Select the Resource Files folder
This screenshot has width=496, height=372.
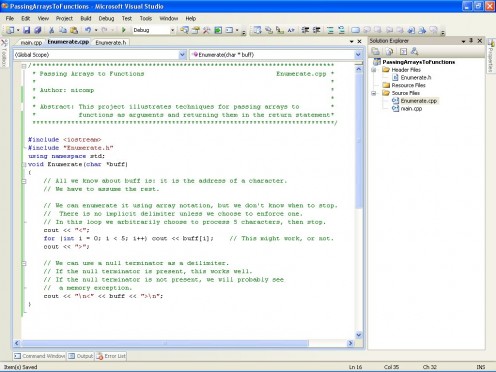tap(408, 85)
